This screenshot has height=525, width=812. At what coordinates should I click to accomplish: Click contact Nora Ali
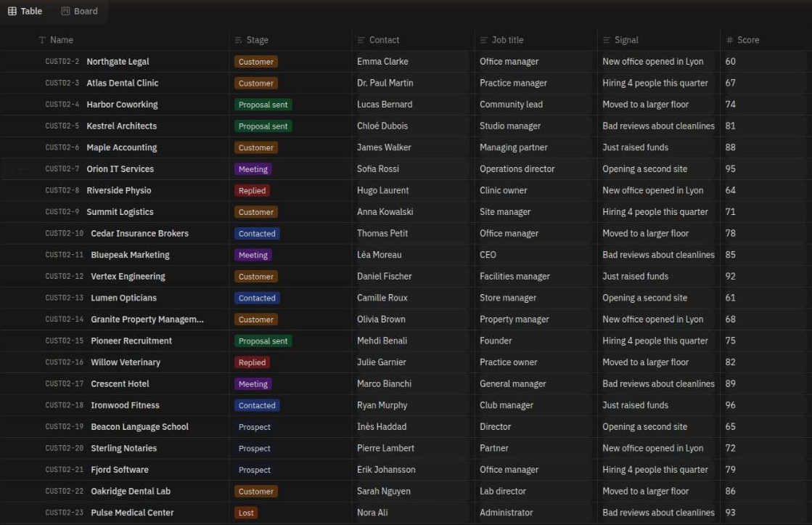click(x=372, y=513)
